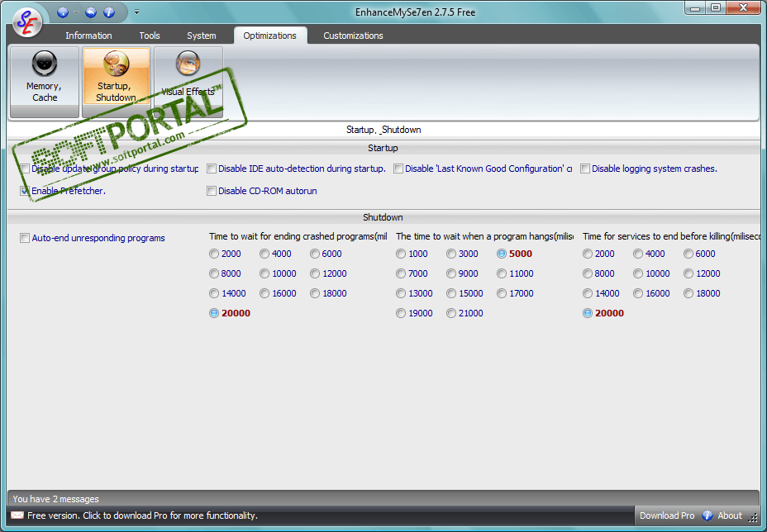This screenshot has height=532, width=767.
Task: Toggle Disable update group policy during startup
Action: (110, 169)
